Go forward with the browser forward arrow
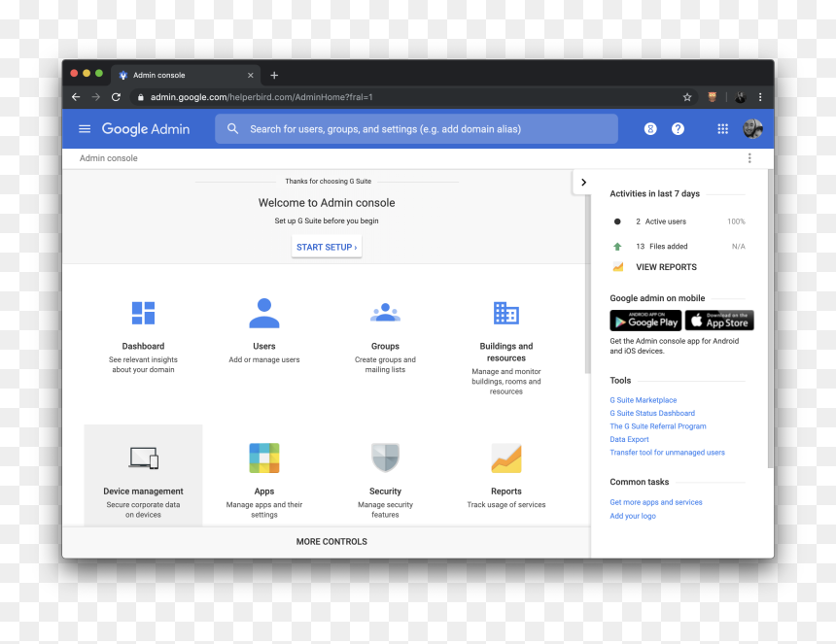This screenshot has width=836, height=644. pos(96,97)
